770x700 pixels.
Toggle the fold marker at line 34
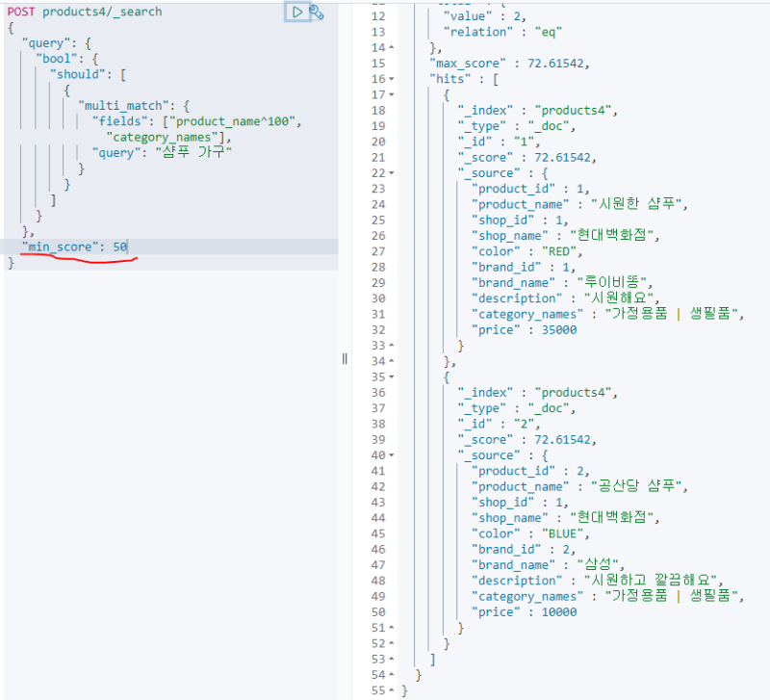392,361
